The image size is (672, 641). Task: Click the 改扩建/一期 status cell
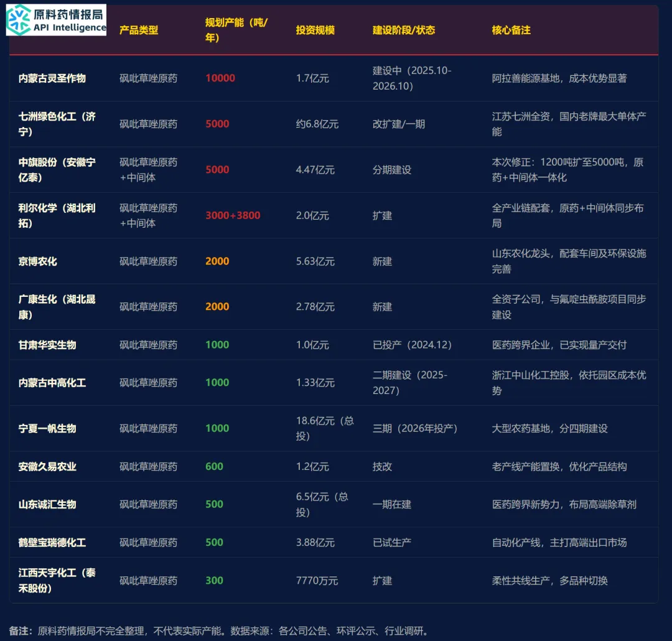tap(399, 124)
